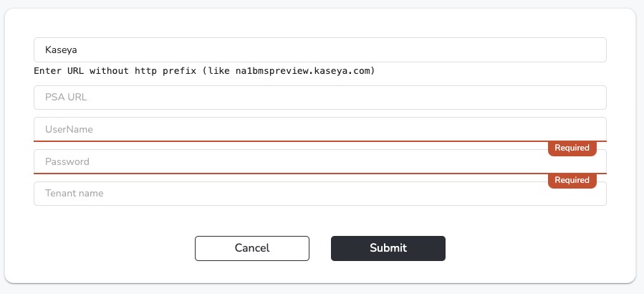Open the Kaseya selection field
644x294 pixels.
point(320,49)
